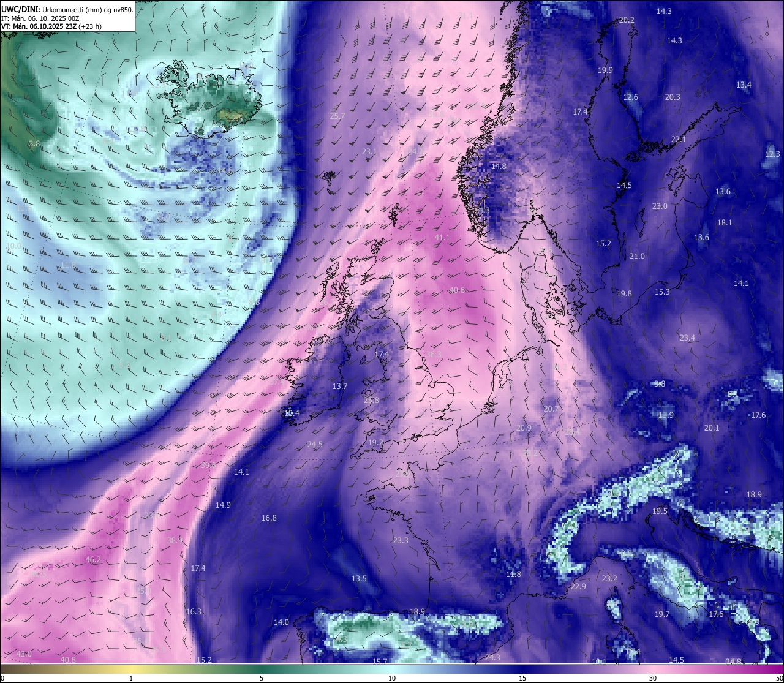Click the 12.6 value label
Viewport: 784px width, 683px height.
[630, 97]
